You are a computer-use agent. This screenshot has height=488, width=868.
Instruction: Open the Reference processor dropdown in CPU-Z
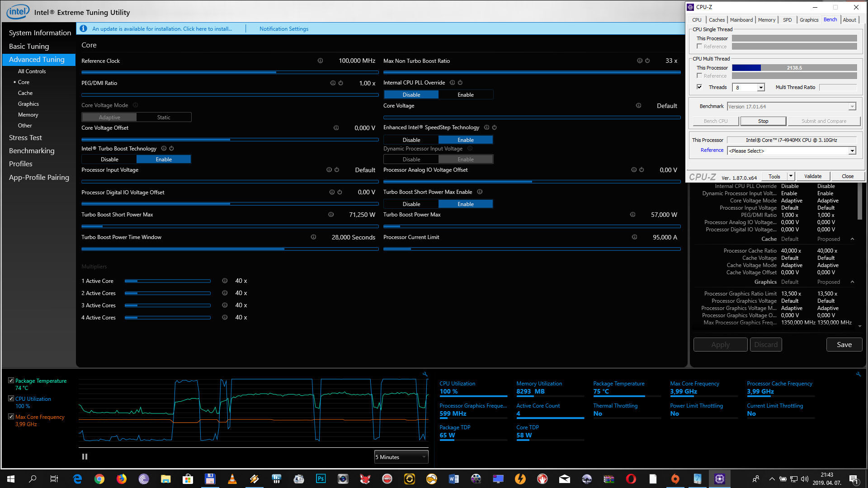pyautogui.click(x=852, y=151)
